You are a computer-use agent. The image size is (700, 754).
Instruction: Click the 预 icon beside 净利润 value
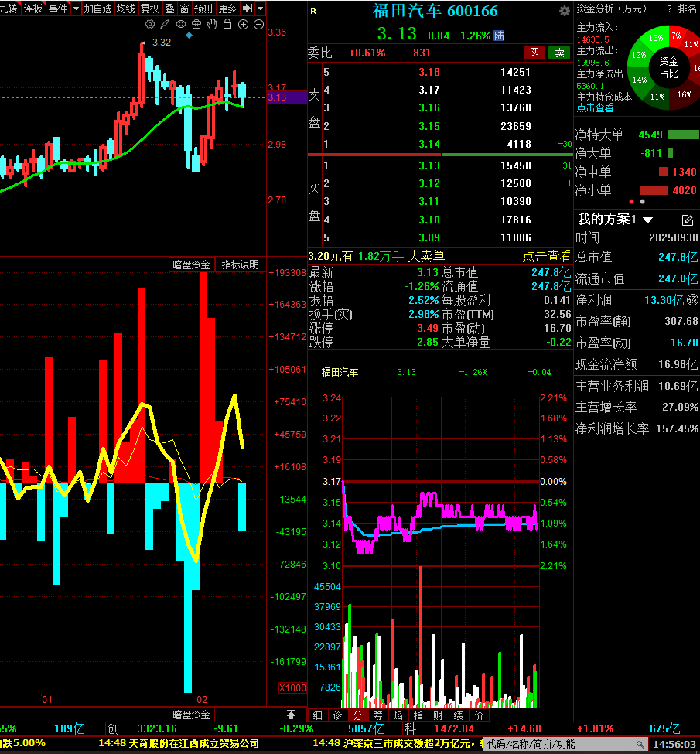[x=691, y=299]
